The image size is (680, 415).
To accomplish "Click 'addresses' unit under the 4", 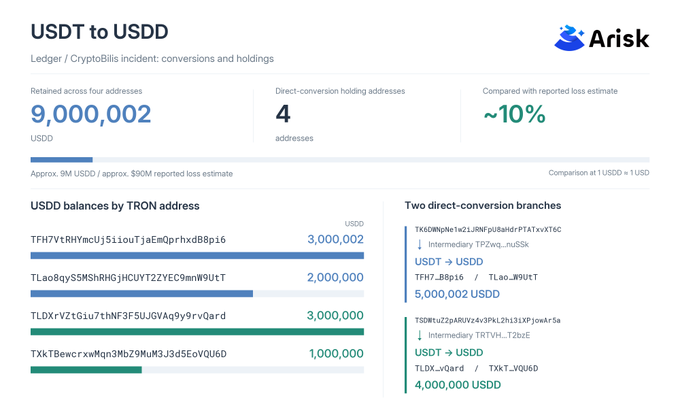I will pyautogui.click(x=294, y=138).
